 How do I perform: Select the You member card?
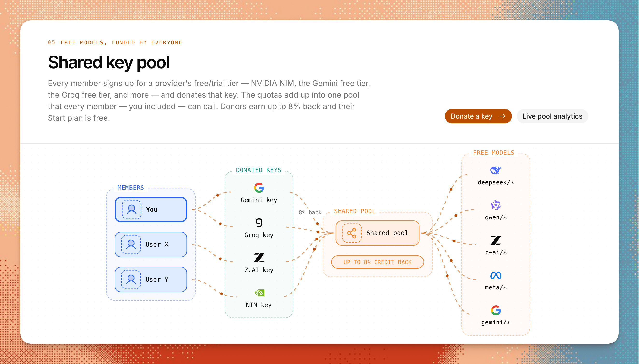[x=151, y=209]
